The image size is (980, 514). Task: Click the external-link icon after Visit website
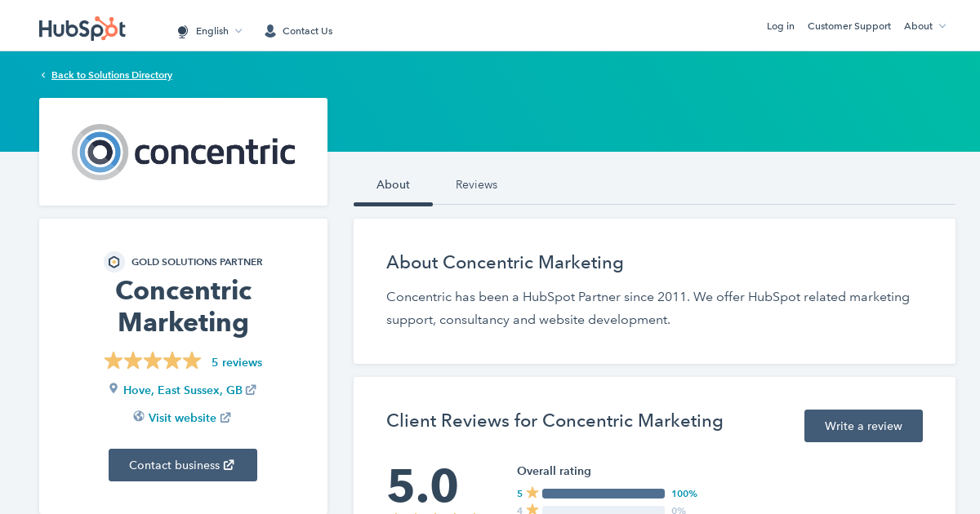[228, 417]
